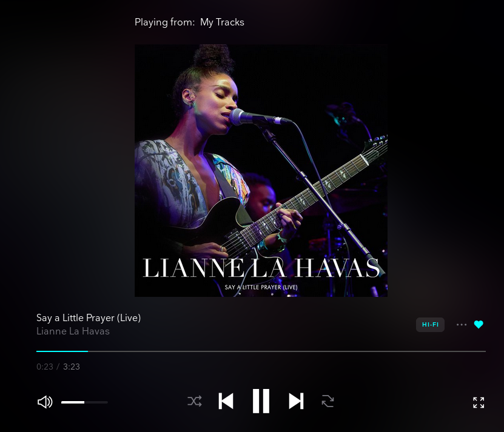Click the total duration 3:23
The image size is (504, 432).
point(72,367)
